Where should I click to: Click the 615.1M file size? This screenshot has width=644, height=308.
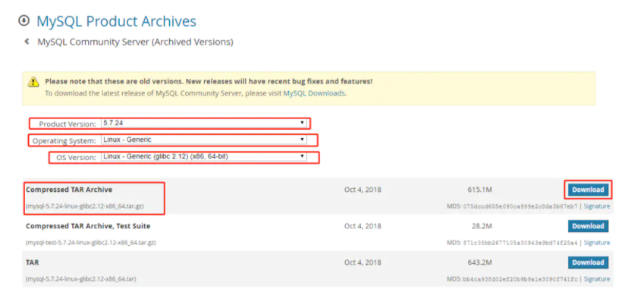[x=479, y=190]
